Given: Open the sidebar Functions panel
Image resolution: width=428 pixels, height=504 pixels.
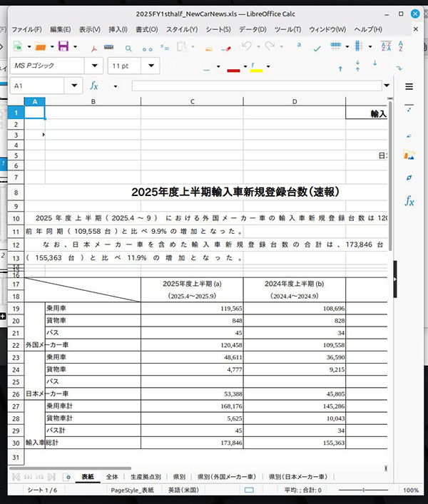Looking at the screenshot, I should [x=409, y=202].
